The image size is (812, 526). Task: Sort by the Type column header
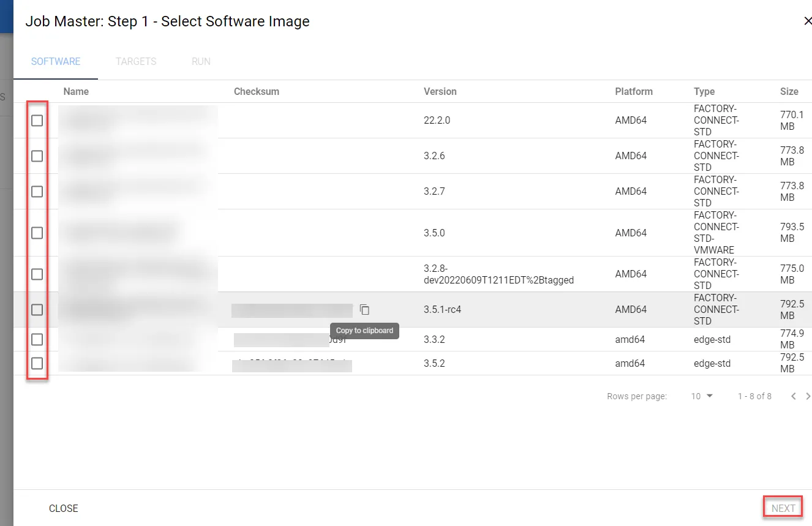click(704, 91)
